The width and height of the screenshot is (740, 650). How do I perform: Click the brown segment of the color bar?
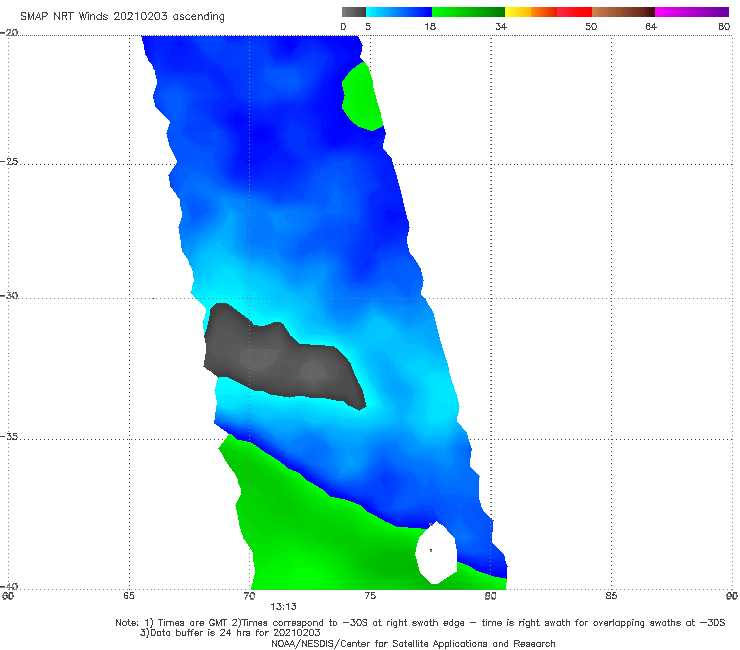point(623,12)
